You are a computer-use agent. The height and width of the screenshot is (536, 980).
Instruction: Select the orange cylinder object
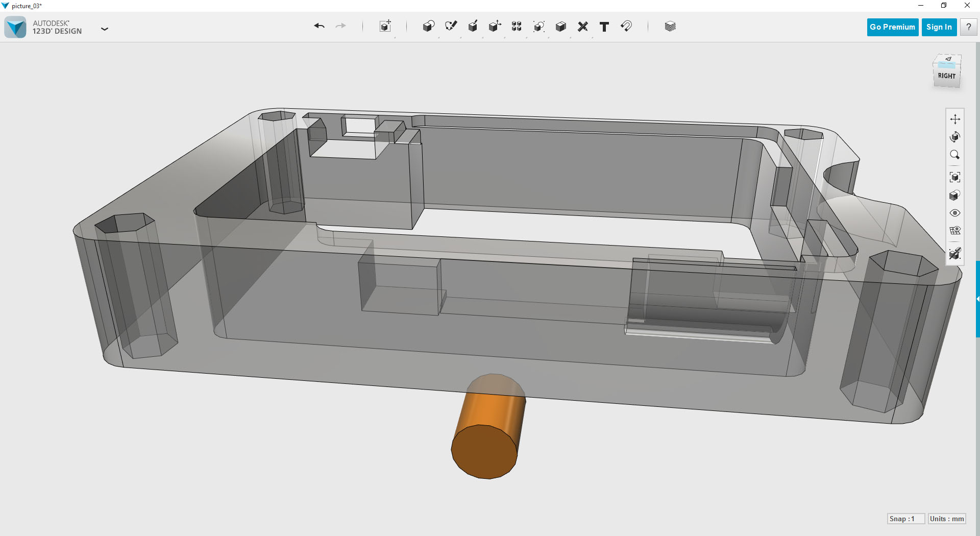click(x=488, y=427)
